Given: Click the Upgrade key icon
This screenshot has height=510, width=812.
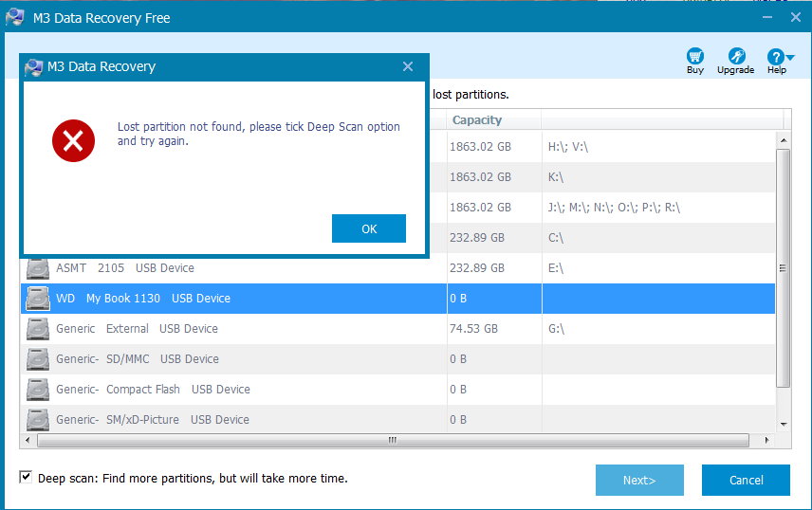Looking at the screenshot, I should [x=736, y=56].
